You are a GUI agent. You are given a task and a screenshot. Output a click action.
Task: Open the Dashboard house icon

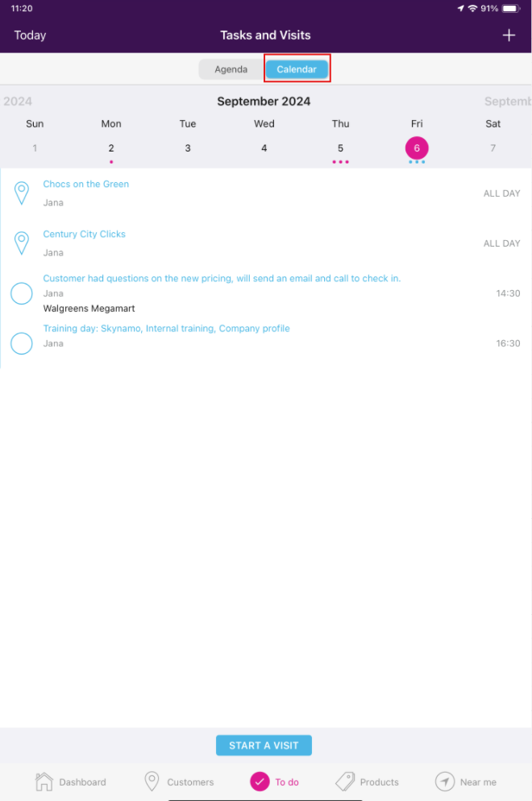click(44, 782)
